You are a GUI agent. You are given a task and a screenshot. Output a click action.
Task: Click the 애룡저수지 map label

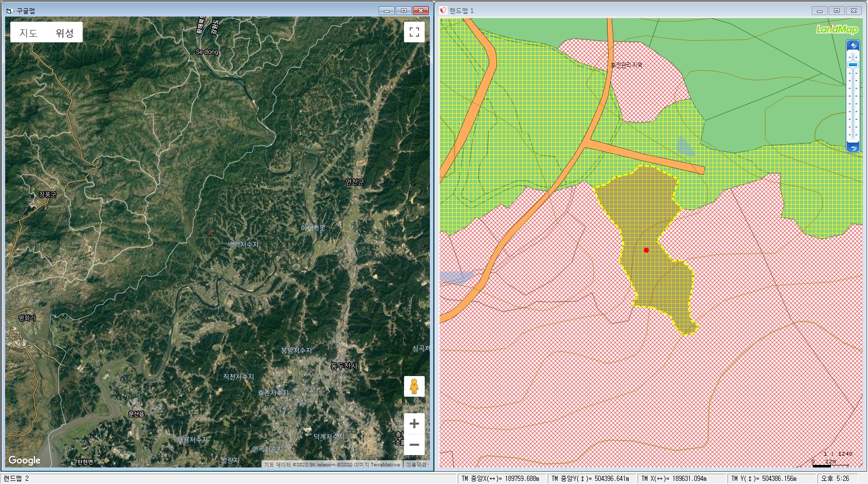pos(192,440)
